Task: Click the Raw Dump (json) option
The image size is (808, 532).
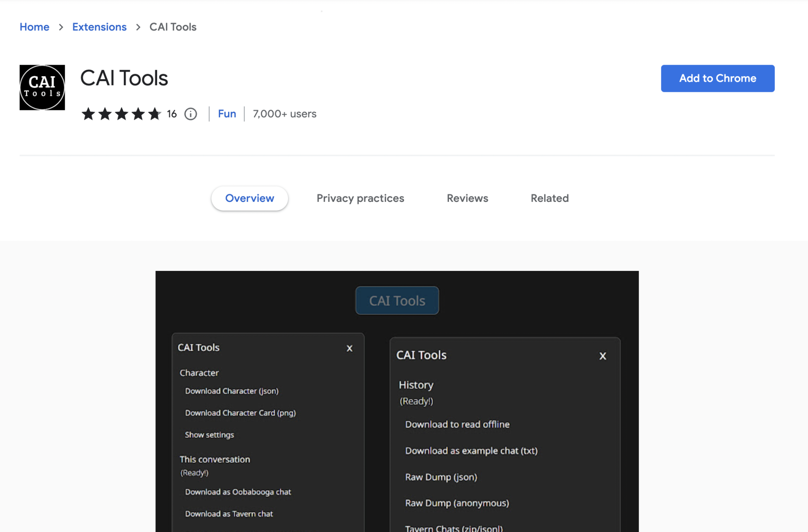Action: (441, 477)
